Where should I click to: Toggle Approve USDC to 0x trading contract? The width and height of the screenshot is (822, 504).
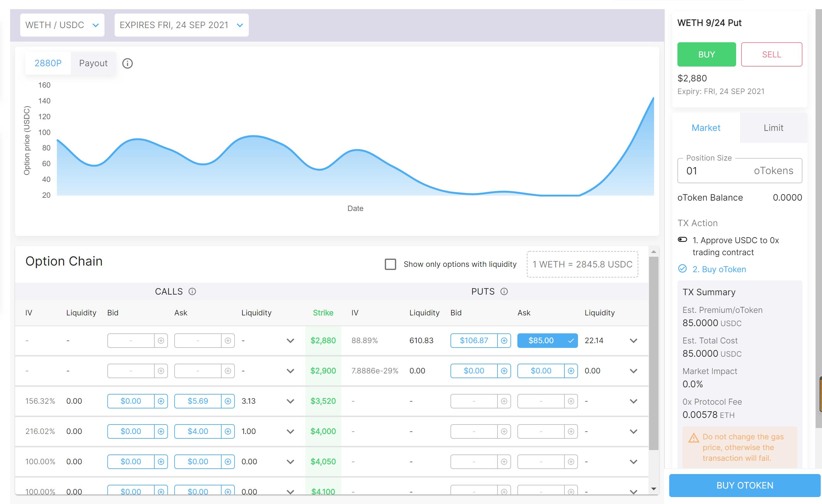(682, 240)
